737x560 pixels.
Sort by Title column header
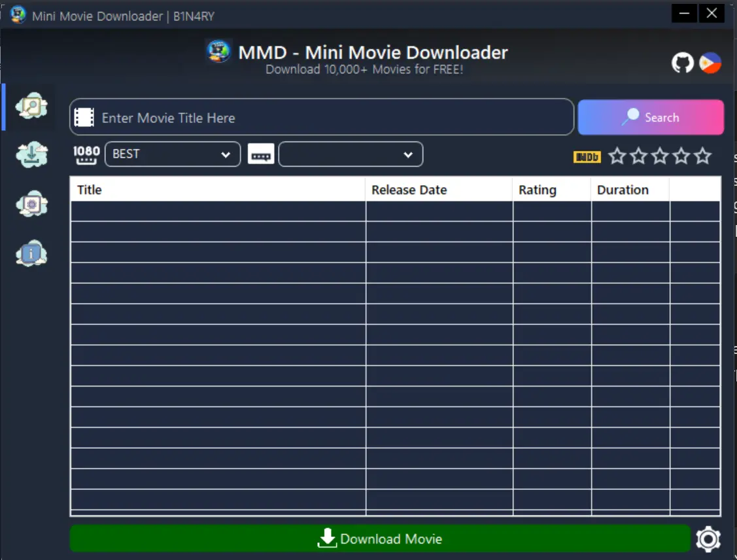point(218,190)
